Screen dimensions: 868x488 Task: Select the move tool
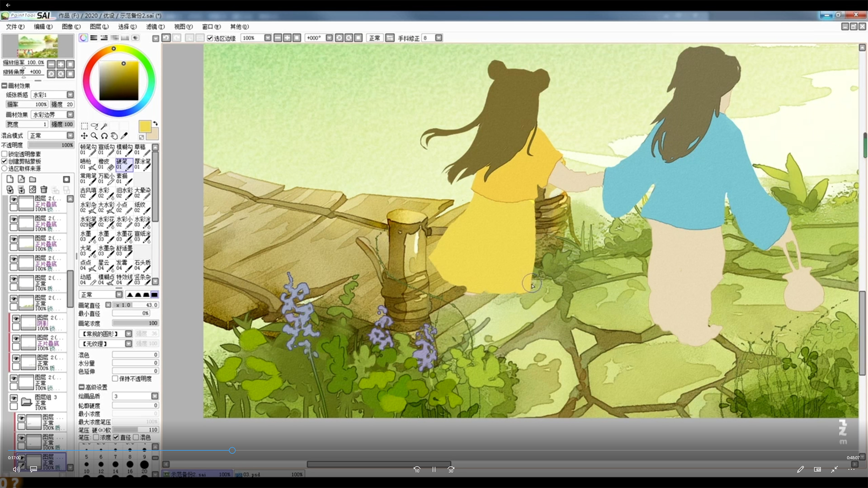click(x=85, y=136)
